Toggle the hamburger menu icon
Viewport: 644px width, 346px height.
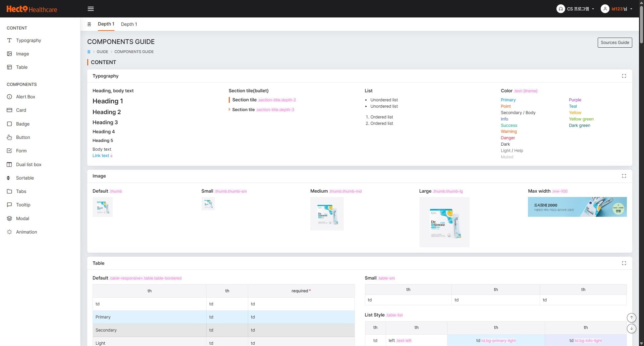(x=91, y=9)
